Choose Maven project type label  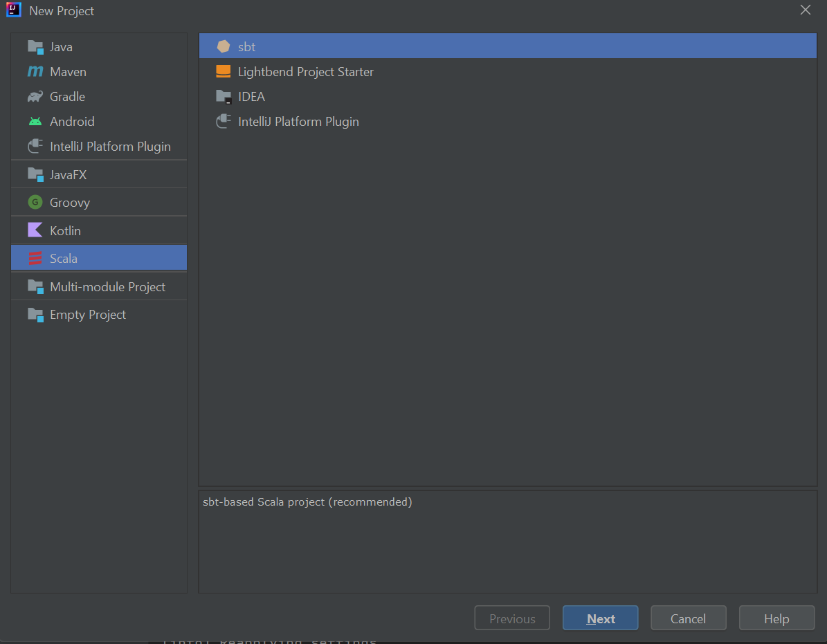[x=68, y=72]
